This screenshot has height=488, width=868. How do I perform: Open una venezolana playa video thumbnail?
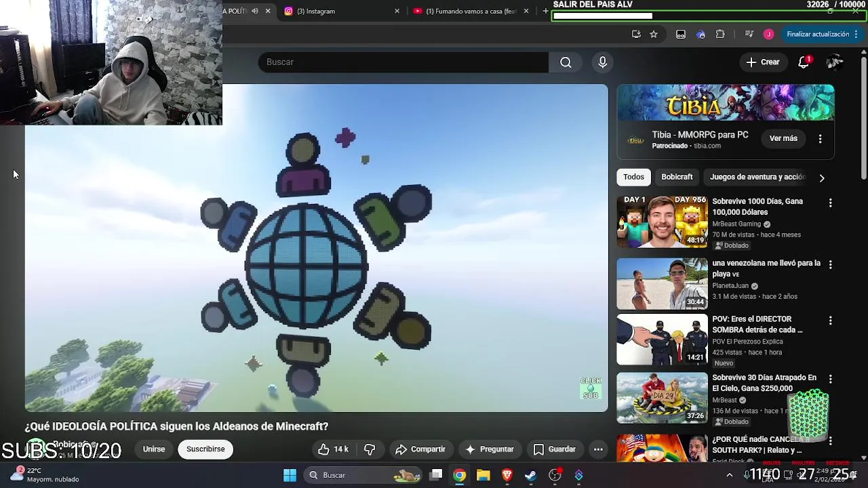coord(662,283)
